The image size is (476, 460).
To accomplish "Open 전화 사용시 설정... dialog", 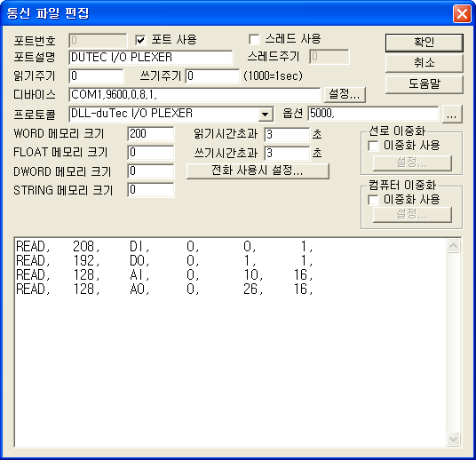I will coord(258,171).
